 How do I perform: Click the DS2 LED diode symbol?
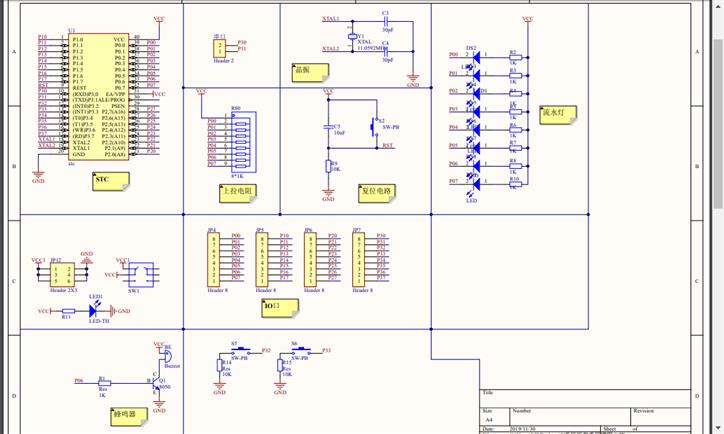click(476, 56)
